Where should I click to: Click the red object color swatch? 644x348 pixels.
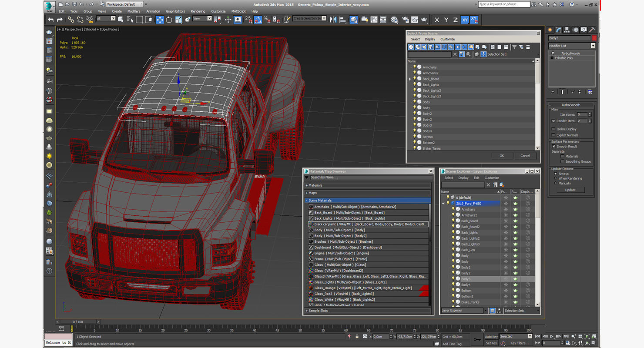pyautogui.click(x=594, y=38)
